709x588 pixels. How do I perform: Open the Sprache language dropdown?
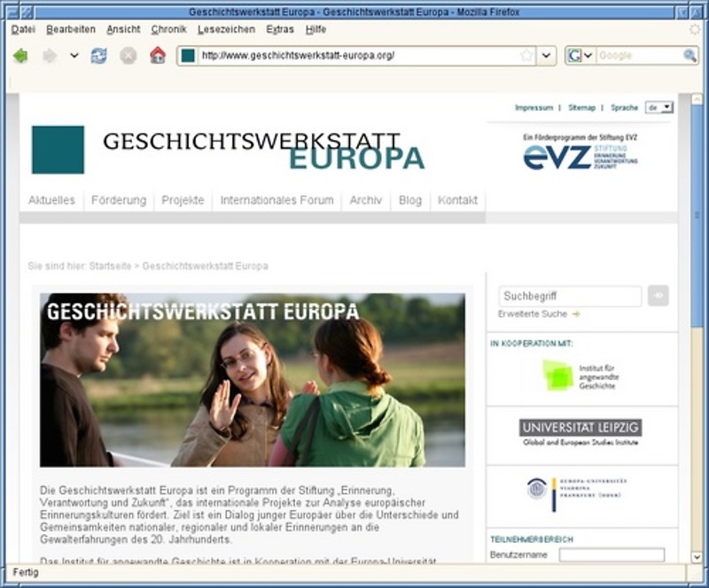(659, 107)
